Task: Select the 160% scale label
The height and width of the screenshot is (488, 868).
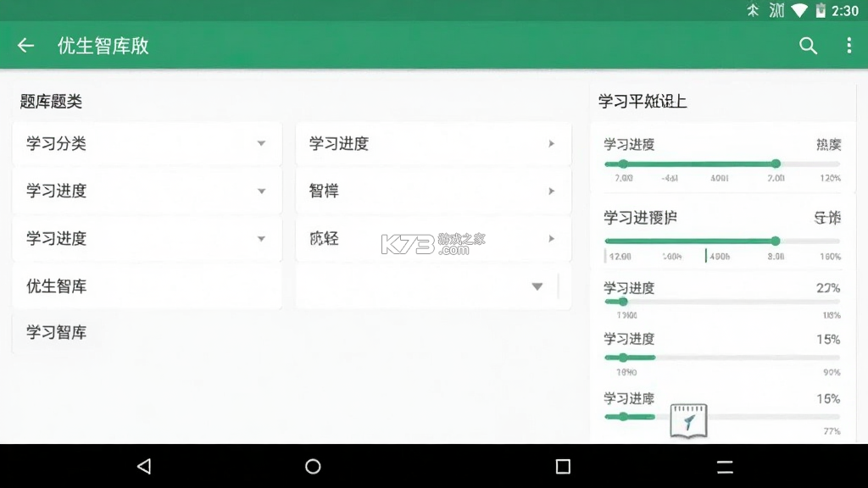Action: 830,257
